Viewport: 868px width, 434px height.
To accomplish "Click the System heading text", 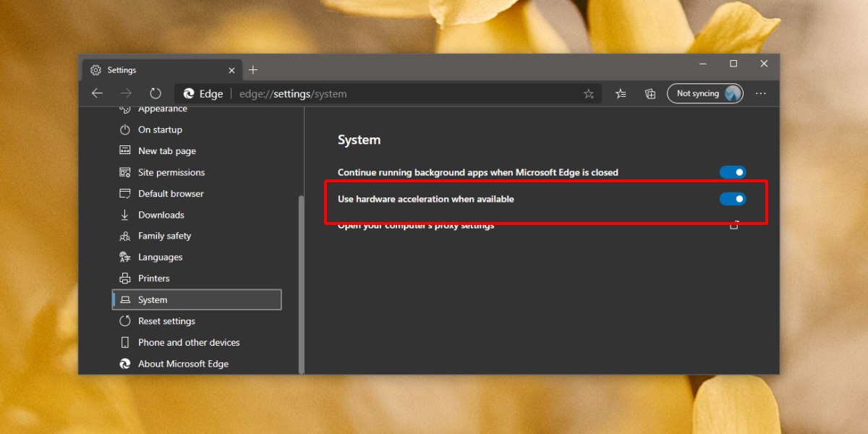I will click(359, 140).
